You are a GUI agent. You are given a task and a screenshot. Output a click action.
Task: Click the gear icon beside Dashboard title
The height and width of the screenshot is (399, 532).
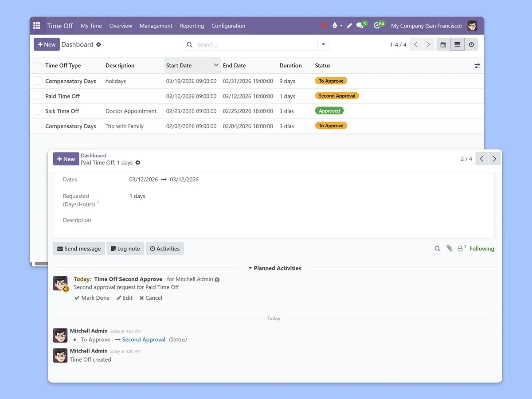(x=99, y=45)
